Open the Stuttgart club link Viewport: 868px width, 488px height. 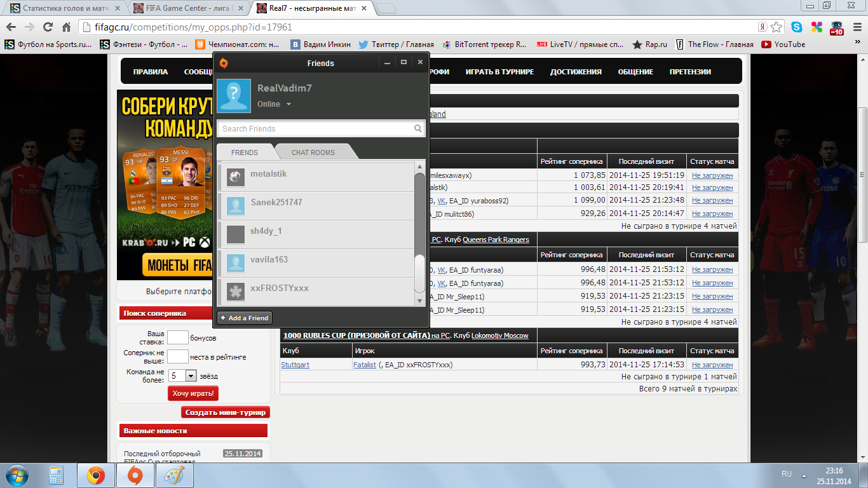point(295,365)
